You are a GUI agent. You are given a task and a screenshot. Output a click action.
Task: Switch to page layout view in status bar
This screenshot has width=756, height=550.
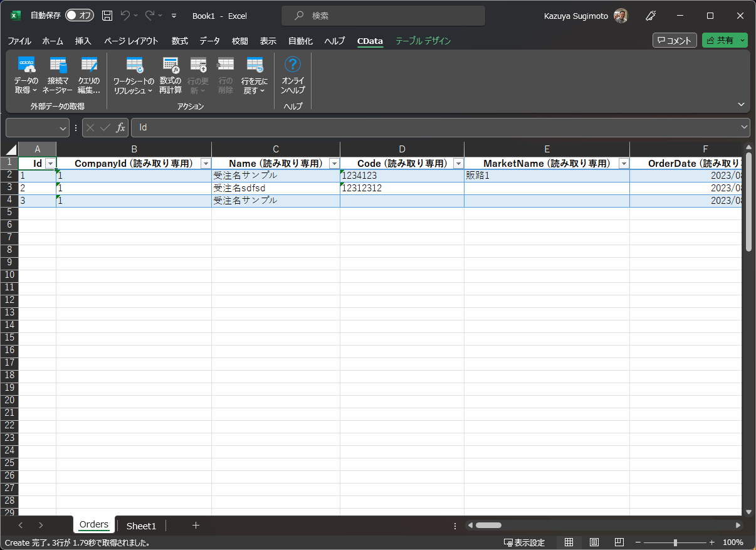click(x=594, y=542)
